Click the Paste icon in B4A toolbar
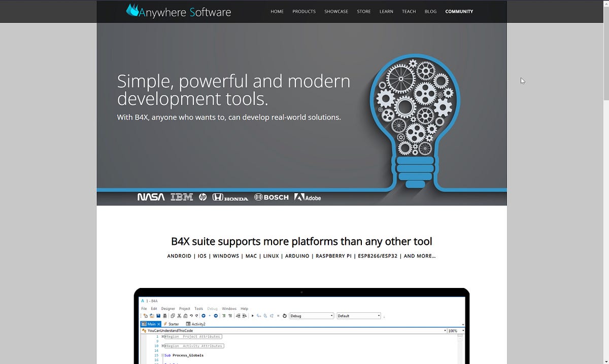Image resolution: width=609 pixels, height=364 pixels. [x=185, y=316]
